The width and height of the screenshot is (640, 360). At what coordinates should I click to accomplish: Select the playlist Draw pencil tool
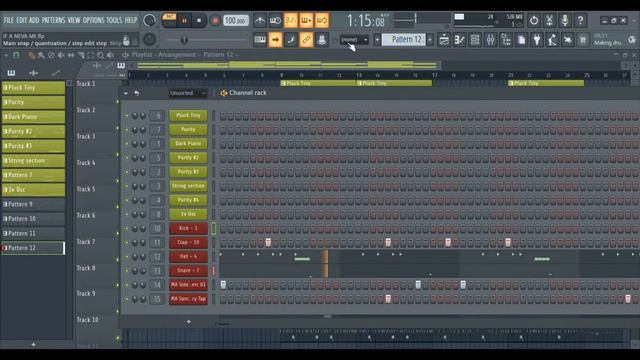click(x=31, y=55)
